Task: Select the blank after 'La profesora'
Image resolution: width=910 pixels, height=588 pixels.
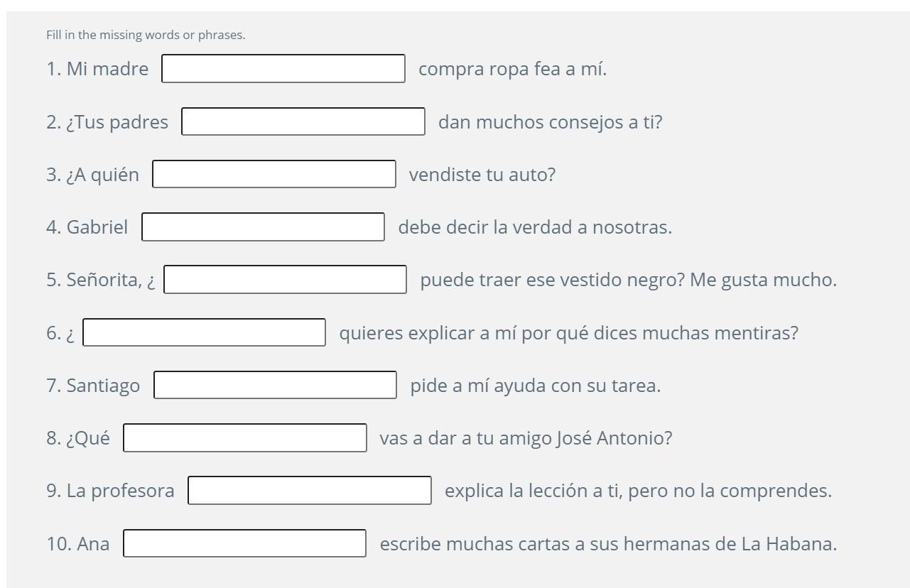Action: coord(310,491)
